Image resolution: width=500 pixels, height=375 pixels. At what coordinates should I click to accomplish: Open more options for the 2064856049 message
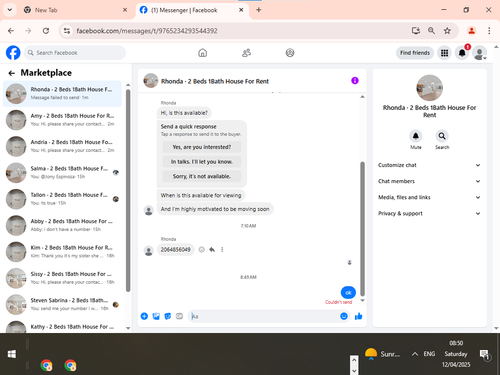pyautogui.click(x=222, y=249)
